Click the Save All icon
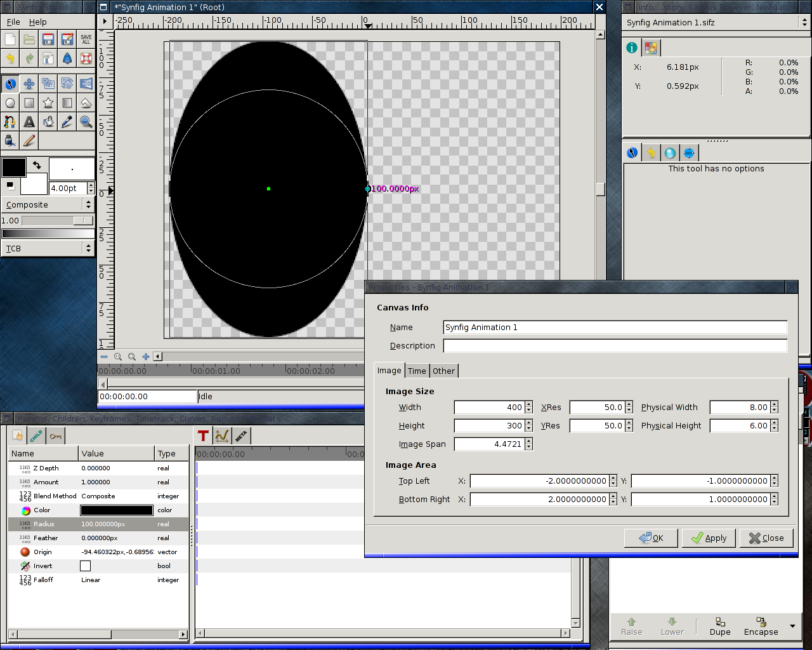The width and height of the screenshot is (812, 650). [86, 39]
